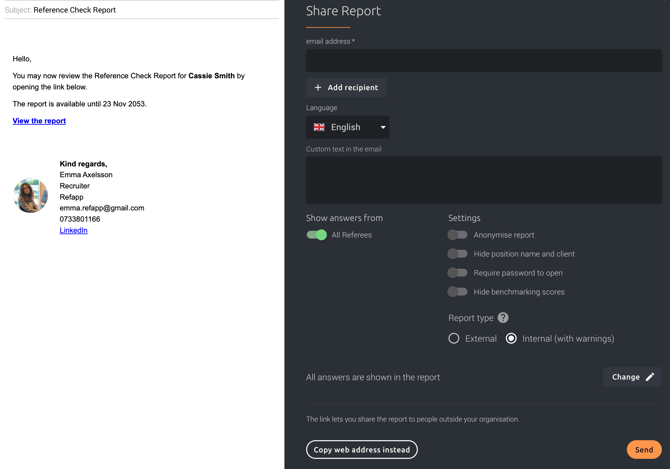Click the bold name Cassie Smith
Image resolution: width=670 pixels, height=469 pixels.
[x=212, y=76]
